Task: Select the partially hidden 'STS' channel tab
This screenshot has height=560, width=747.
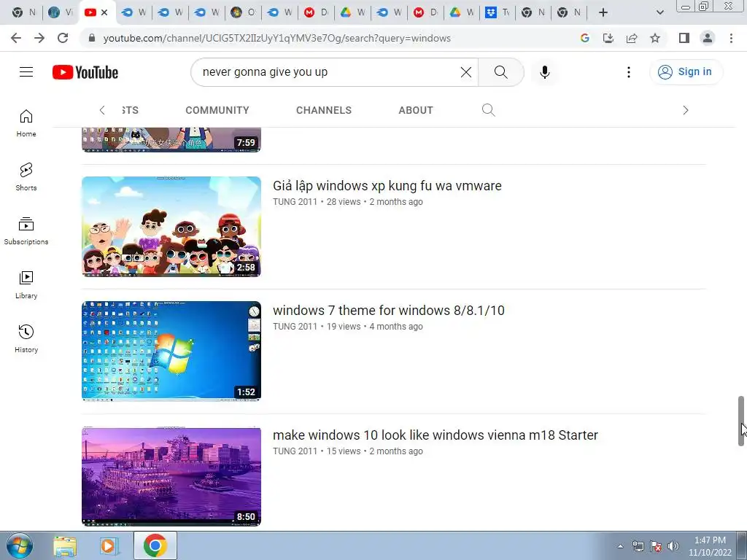Action: tap(130, 110)
